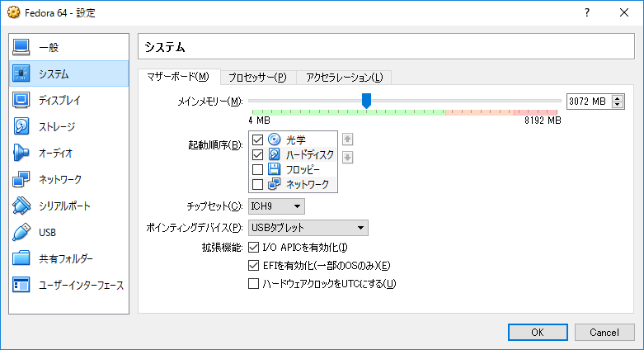Open the チップセット ICH9 dropdown
Viewport: 644px width, 350px height.
point(276,206)
